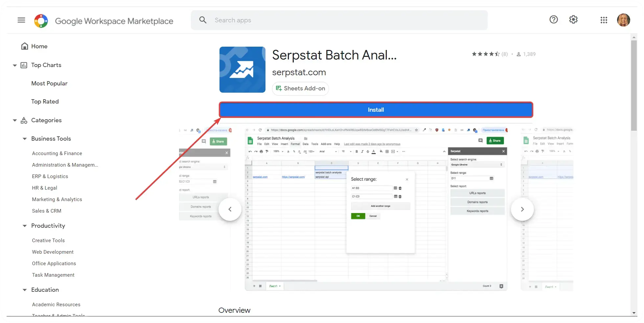
Task: Click the partially visible right screenshot
Action: click(547, 209)
